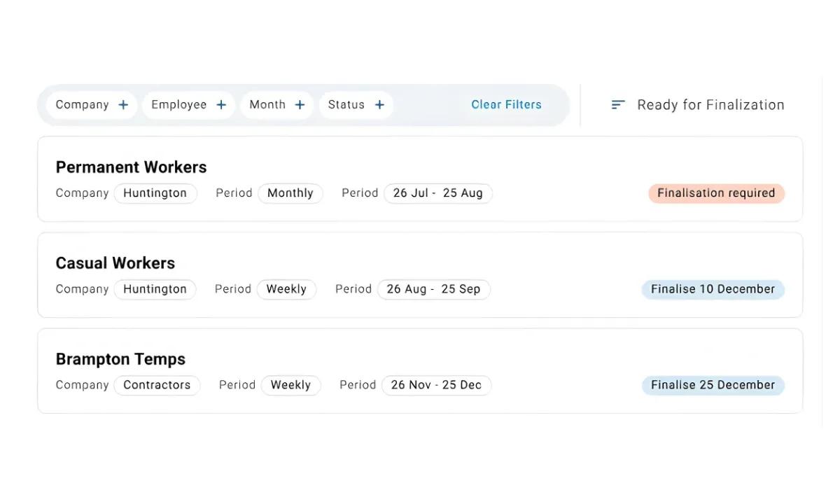The image size is (840, 504).
Task: Open the Permanent Workers card
Action: [131, 167]
